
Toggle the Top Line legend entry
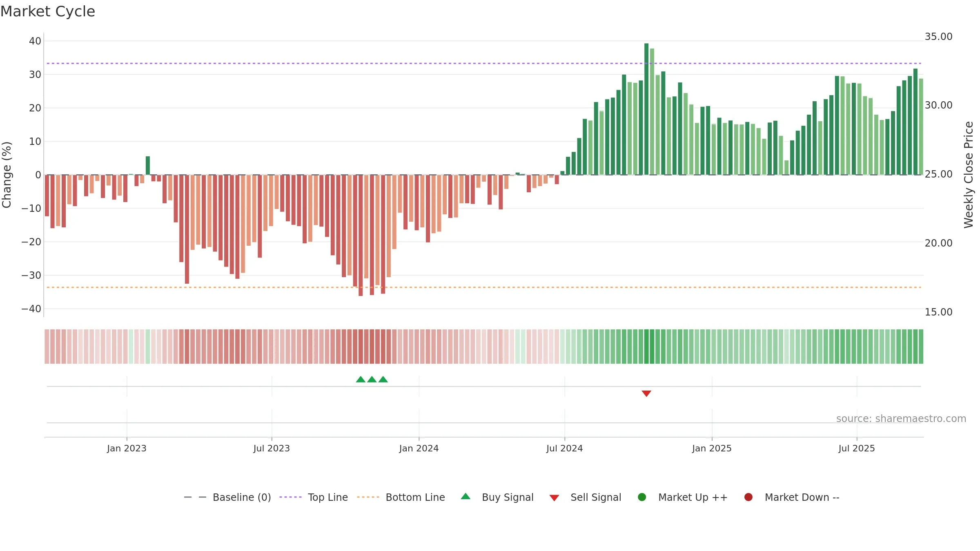click(x=313, y=497)
